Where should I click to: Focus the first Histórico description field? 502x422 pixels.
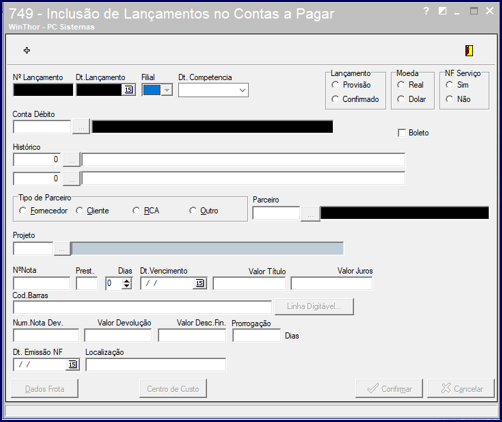243,160
